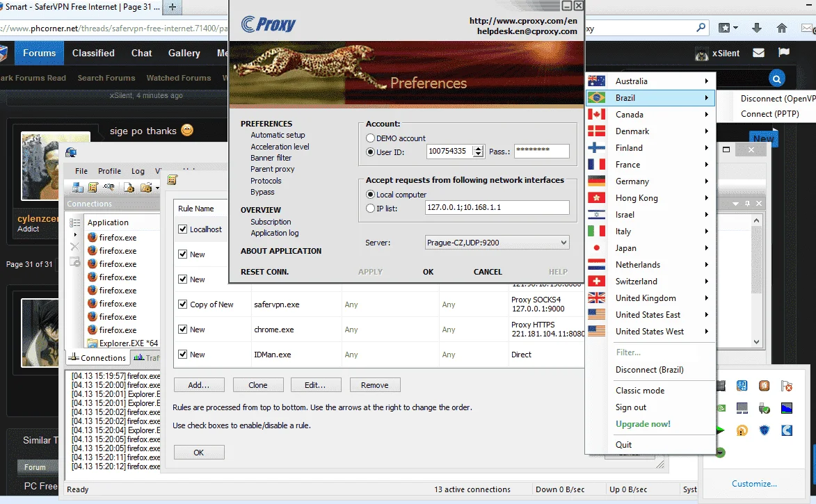The image size is (816, 504).
Task: Choose Classic mode in VPN menu
Action: [640, 391]
